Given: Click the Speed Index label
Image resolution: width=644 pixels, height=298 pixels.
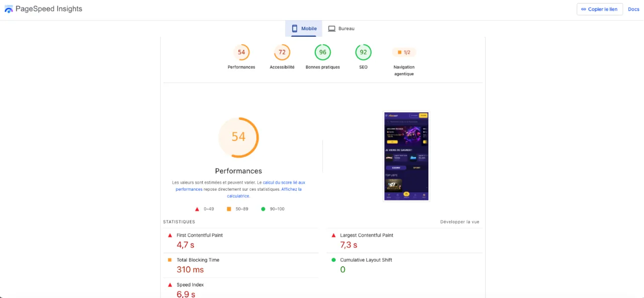Looking at the screenshot, I should 191,284.
